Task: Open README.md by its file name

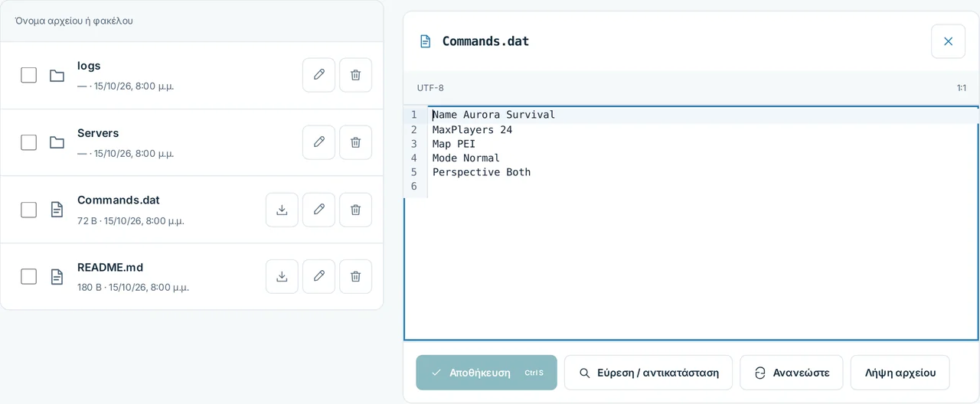Action: pyautogui.click(x=110, y=267)
